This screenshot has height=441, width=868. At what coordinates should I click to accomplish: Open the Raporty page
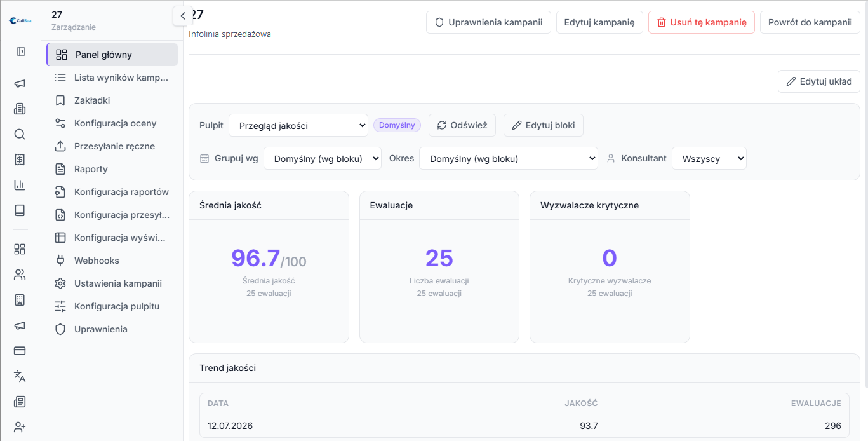pos(112,169)
